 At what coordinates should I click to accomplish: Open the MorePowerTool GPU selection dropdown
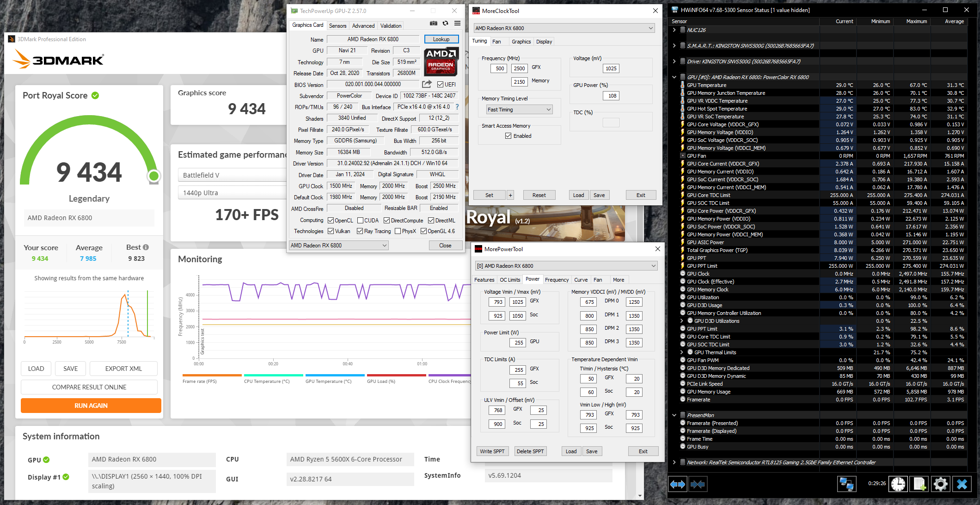coord(566,266)
